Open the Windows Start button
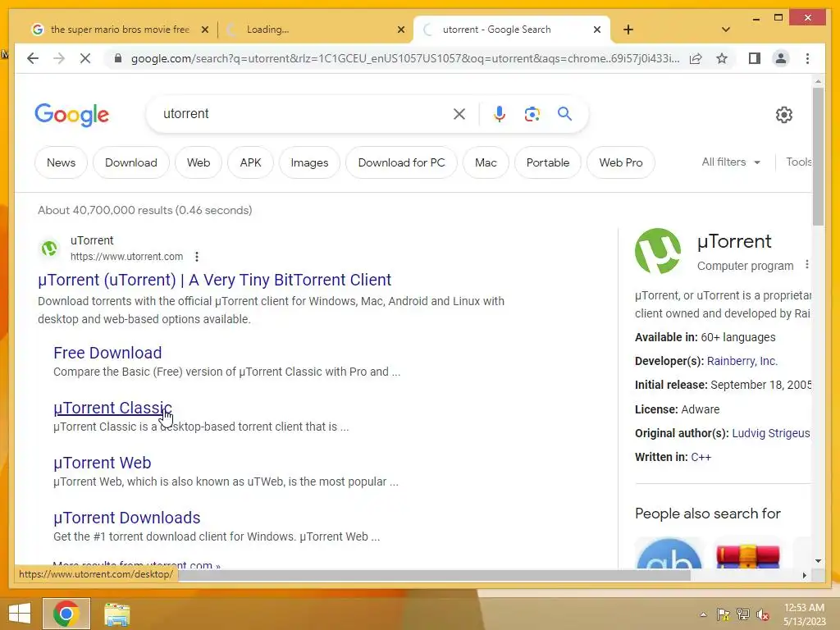The width and height of the screenshot is (840, 630). (x=20, y=614)
